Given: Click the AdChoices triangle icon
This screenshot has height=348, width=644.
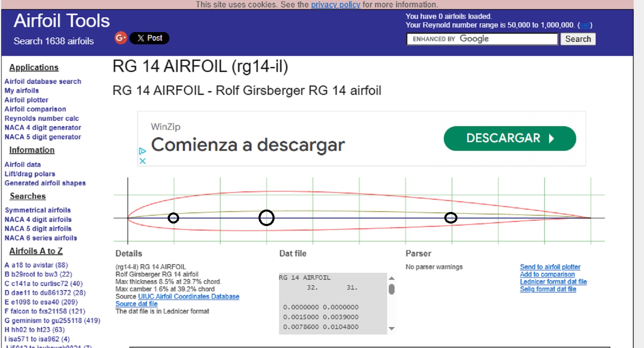Looking at the screenshot, I should [x=143, y=151].
